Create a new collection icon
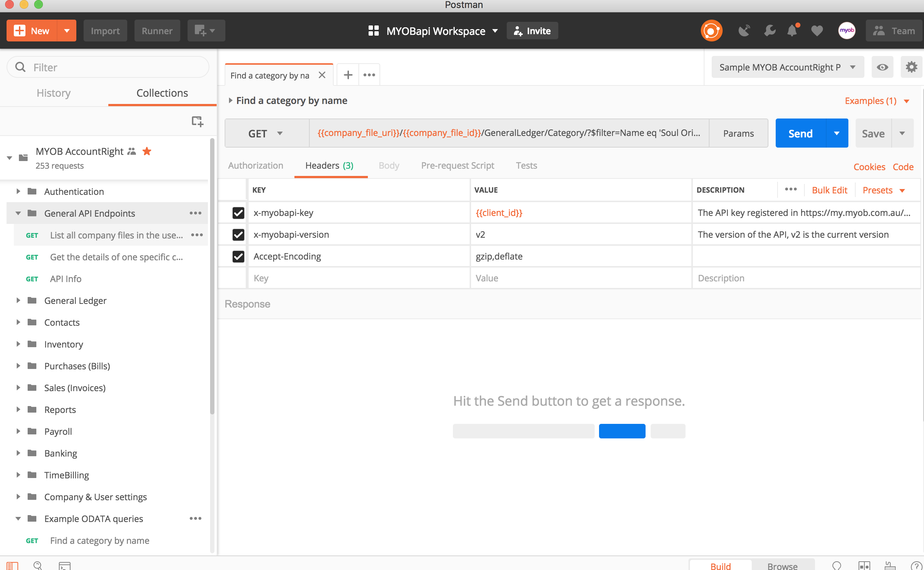Screen dimensions: 924x570 coord(197,121)
